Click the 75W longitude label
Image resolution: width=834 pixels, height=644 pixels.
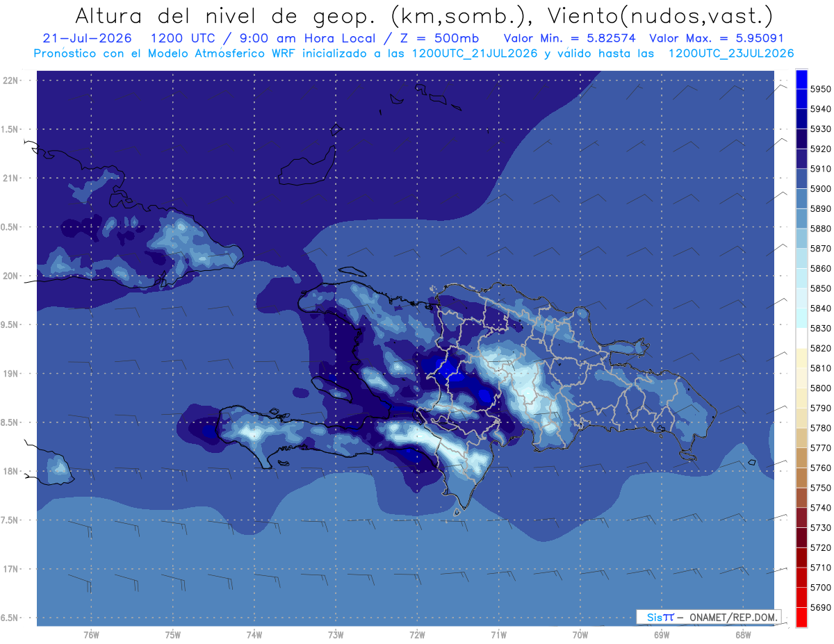click(173, 635)
